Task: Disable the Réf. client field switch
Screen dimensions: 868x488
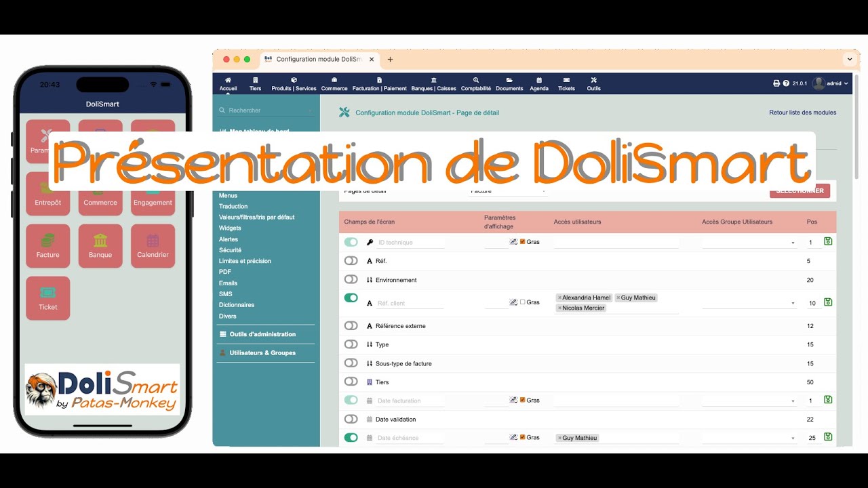Action: click(351, 298)
